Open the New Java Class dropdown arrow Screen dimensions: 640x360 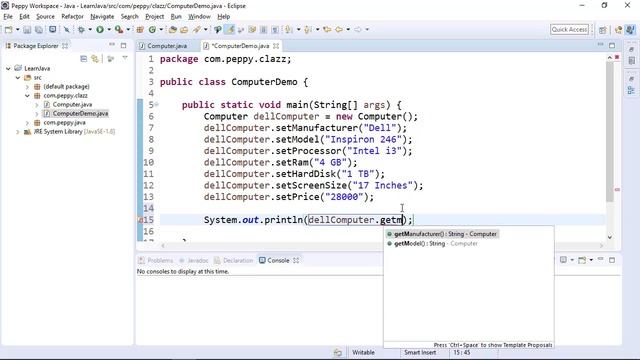pos(161,30)
